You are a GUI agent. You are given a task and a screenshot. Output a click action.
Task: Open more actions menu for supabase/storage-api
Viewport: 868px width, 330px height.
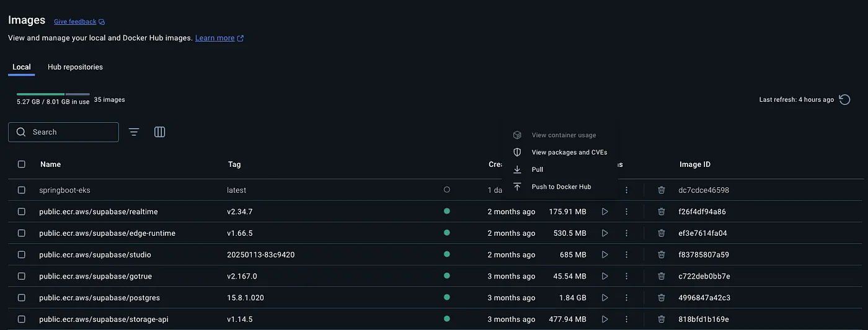626,319
